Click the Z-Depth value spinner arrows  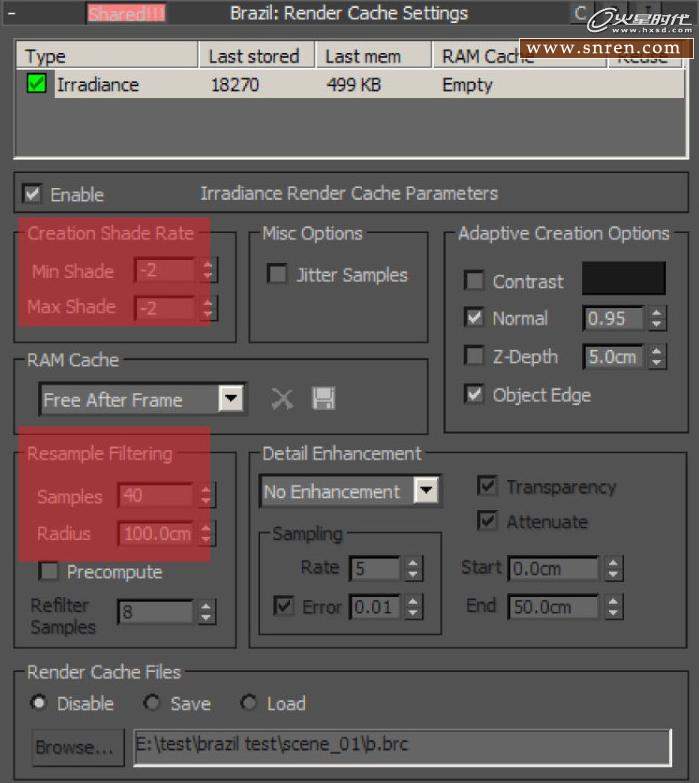tap(657, 357)
